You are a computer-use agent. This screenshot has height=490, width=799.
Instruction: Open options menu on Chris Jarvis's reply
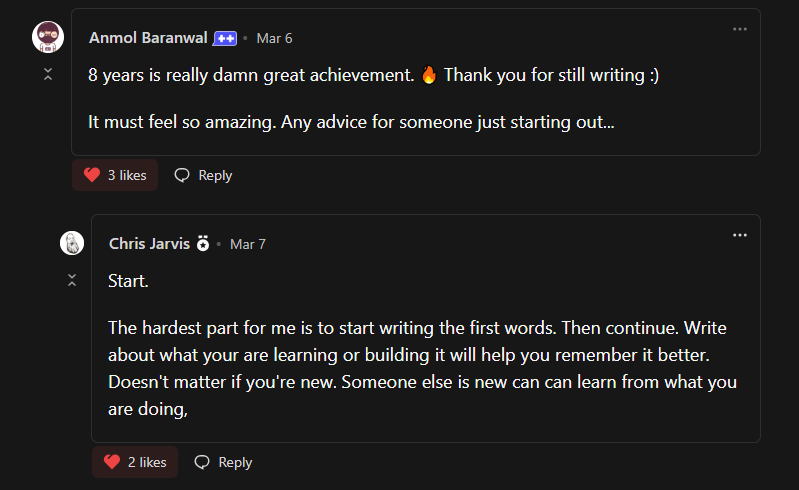pos(740,235)
